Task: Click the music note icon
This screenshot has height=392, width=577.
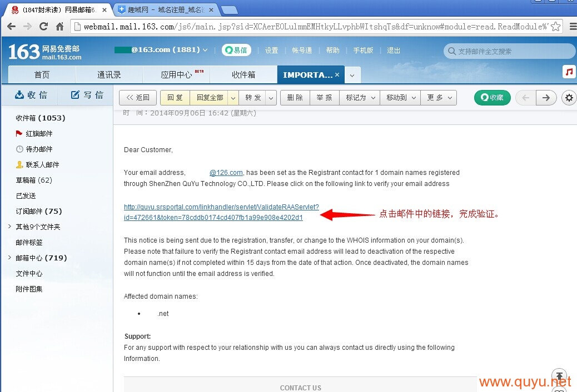Action: pyautogui.click(x=569, y=72)
